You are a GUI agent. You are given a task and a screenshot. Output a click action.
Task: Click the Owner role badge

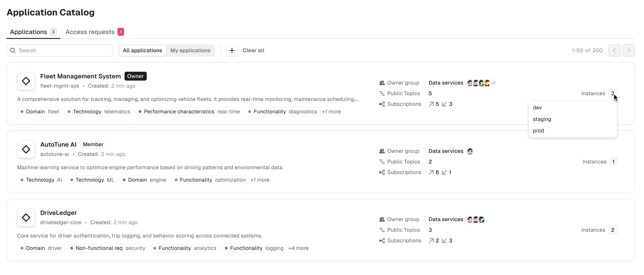click(136, 76)
